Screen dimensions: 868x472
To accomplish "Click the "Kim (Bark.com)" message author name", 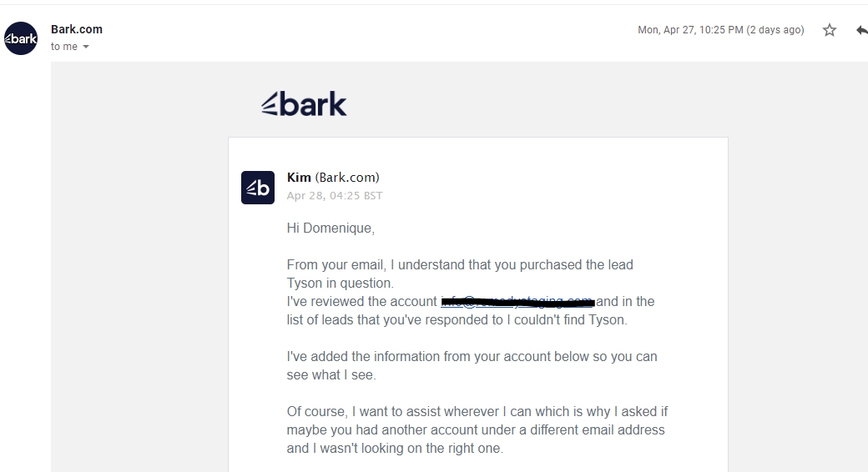I will pos(333,178).
